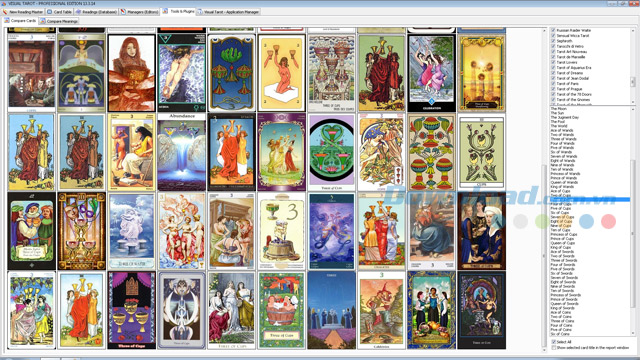Select Three of Wands in the list

563,139
